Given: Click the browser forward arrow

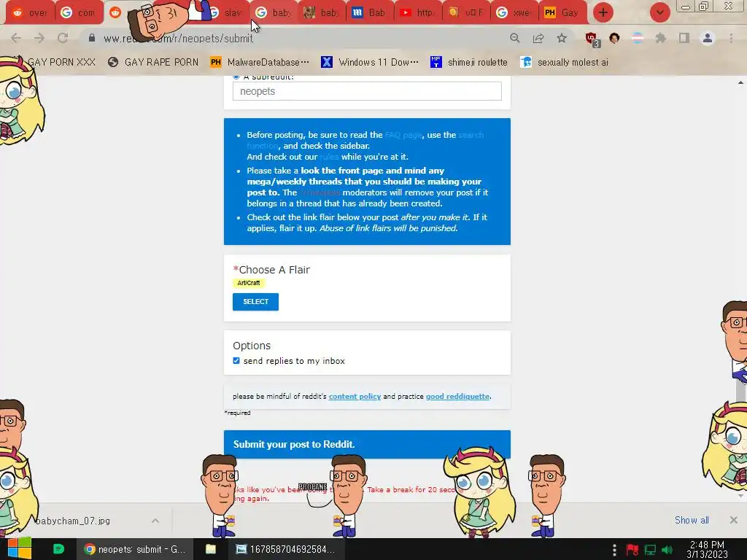Looking at the screenshot, I should tap(39, 38).
